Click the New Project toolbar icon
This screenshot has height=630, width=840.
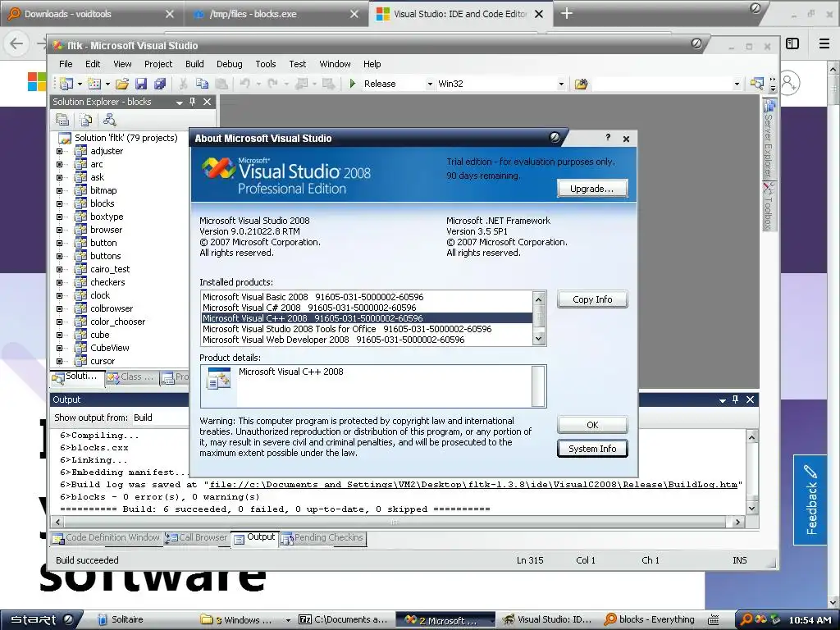(x=66, y=84)
